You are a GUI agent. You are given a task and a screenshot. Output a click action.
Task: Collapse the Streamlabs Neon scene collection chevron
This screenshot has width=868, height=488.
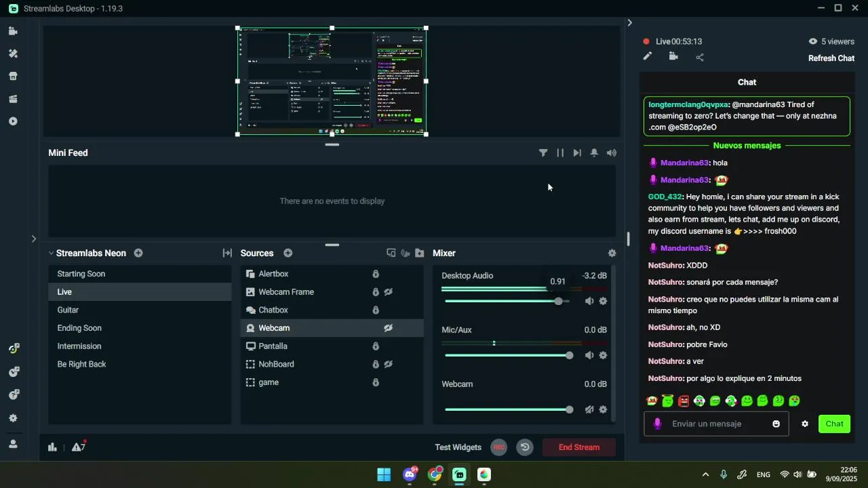click(x=51, y=253)
